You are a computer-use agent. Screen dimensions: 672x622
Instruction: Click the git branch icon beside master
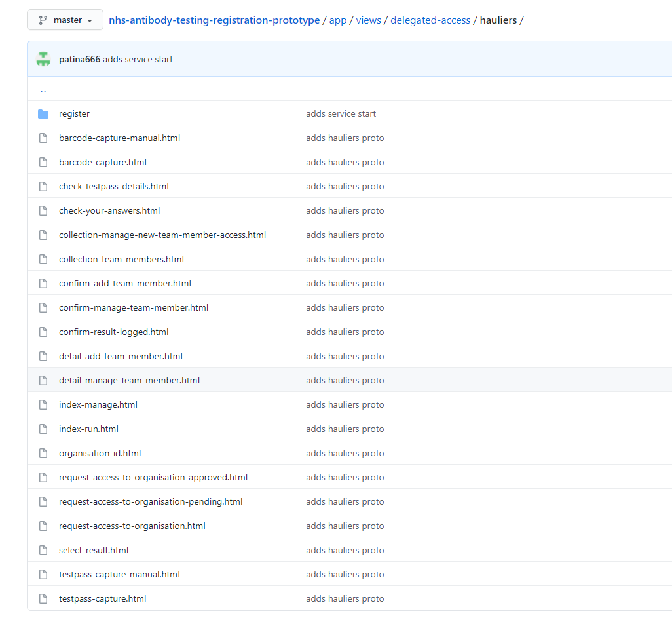(x=43, y=20)
